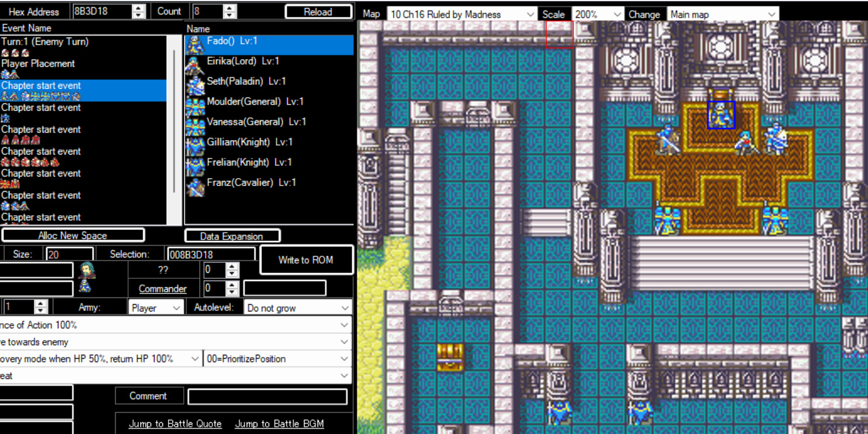Click into the Size field
Screen dimensions: 868x434
[69, 255]
